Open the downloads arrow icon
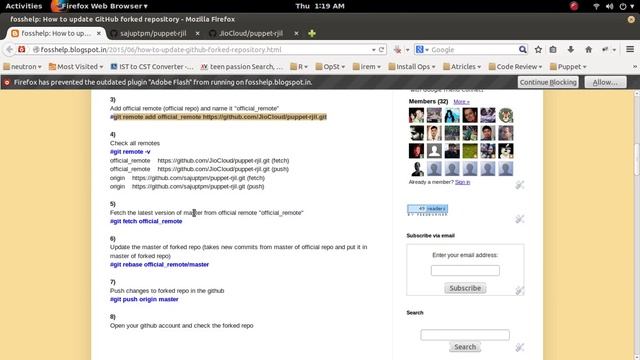Viewport: 640px width, 360px height. pyautogui.click(x=571, y=49)
